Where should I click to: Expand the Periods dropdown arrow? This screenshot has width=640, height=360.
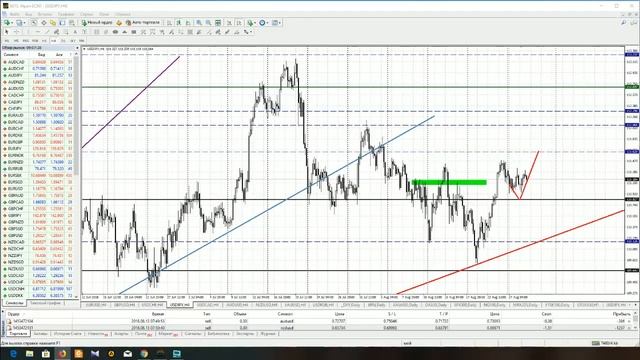point(267,23)
